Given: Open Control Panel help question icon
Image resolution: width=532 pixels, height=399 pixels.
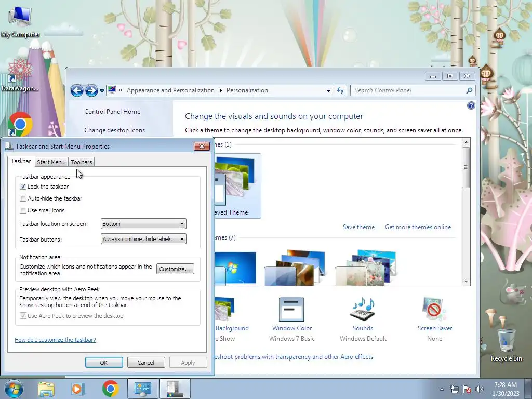Looking at the screenshot, I should tap(471, 105).
